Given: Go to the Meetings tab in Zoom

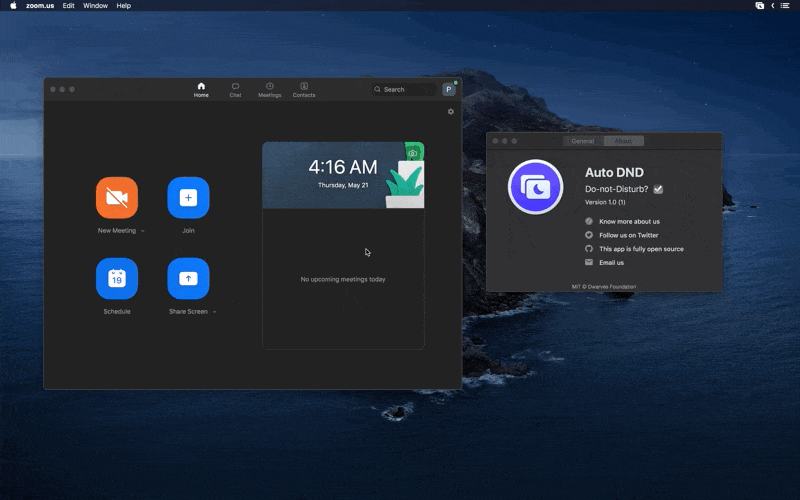Looking at the screenshot, I should click(269, 89).
